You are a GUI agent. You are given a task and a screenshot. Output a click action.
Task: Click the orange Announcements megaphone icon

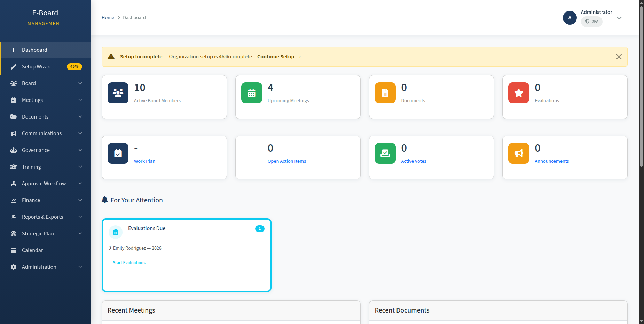click(x=519, y=153)
